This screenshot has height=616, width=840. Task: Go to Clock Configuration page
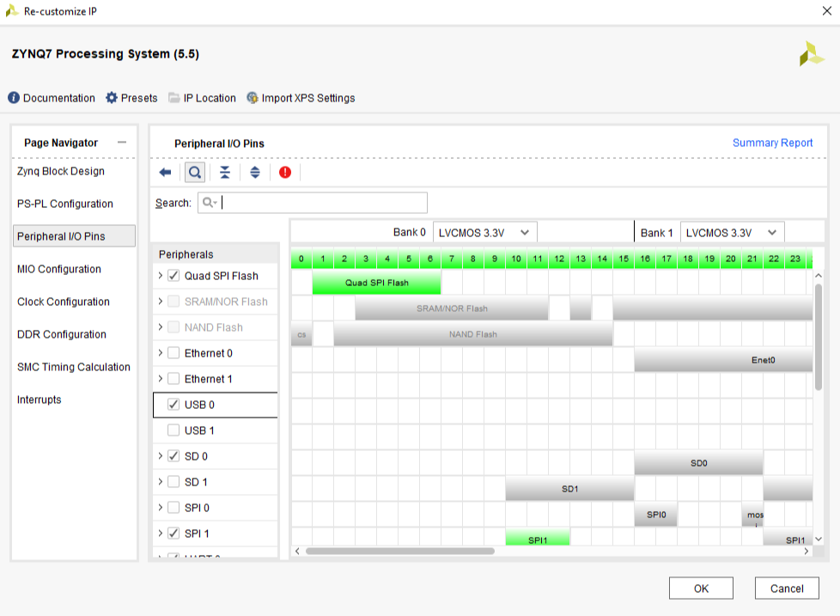click(x=64, y=302)
